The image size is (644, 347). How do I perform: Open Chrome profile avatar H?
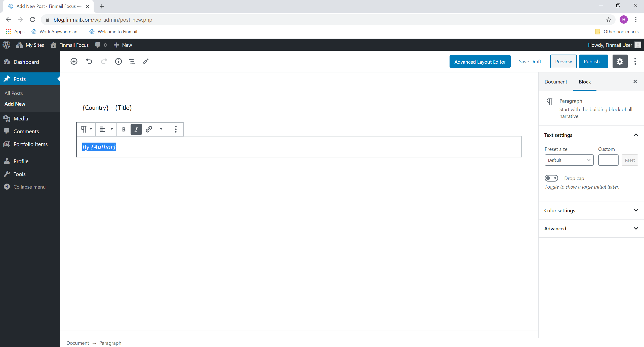click(624, 20)
